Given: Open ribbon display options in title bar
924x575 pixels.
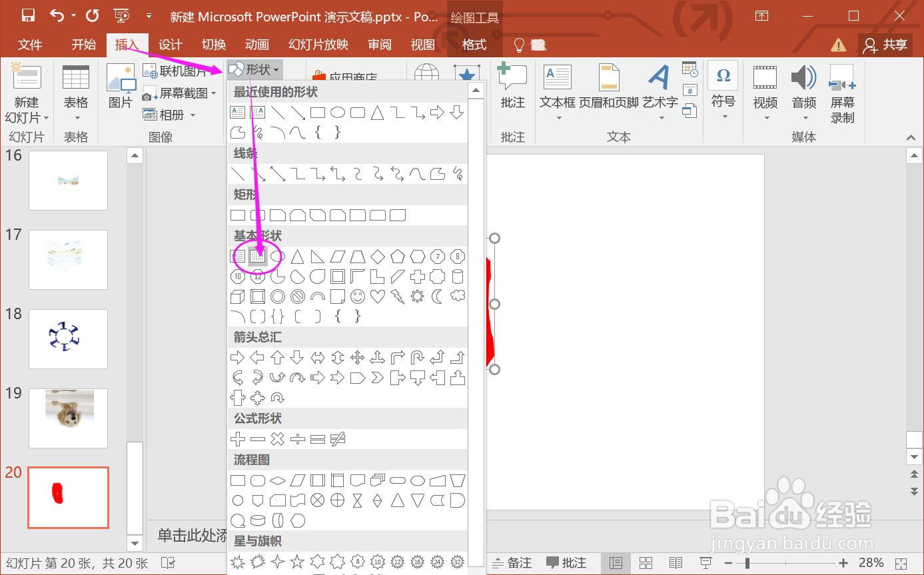Looking at the screenshot, I should (762, 15).
